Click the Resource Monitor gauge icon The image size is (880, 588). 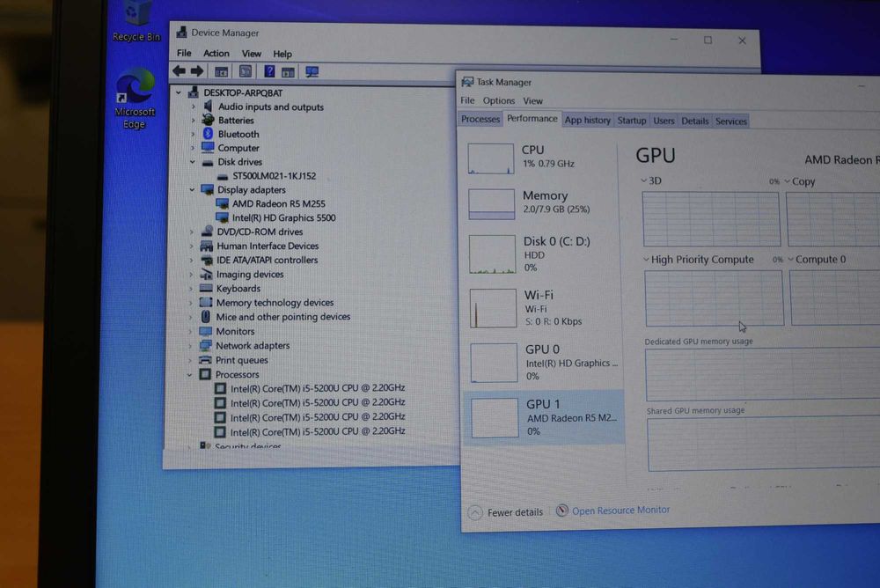point(561,510)
